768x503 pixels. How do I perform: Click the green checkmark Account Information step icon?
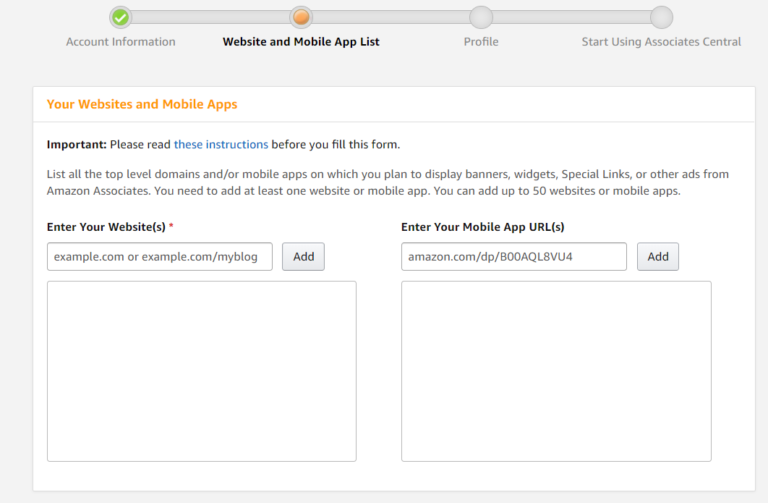coord(120,17)
